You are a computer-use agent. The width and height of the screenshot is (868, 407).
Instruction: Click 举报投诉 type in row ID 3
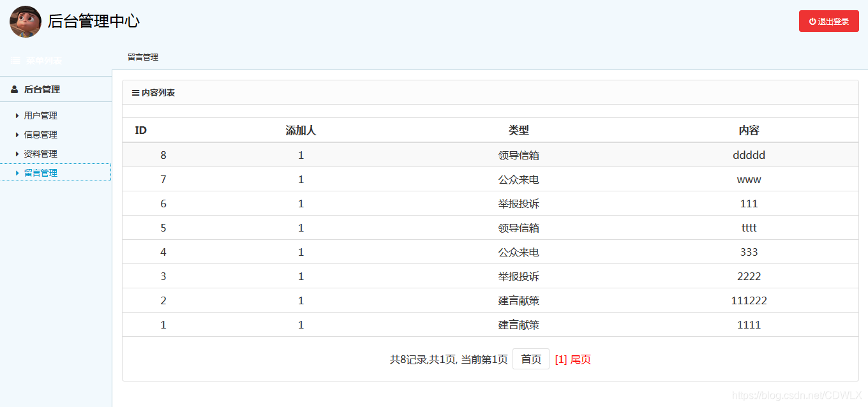pos(519,276)
